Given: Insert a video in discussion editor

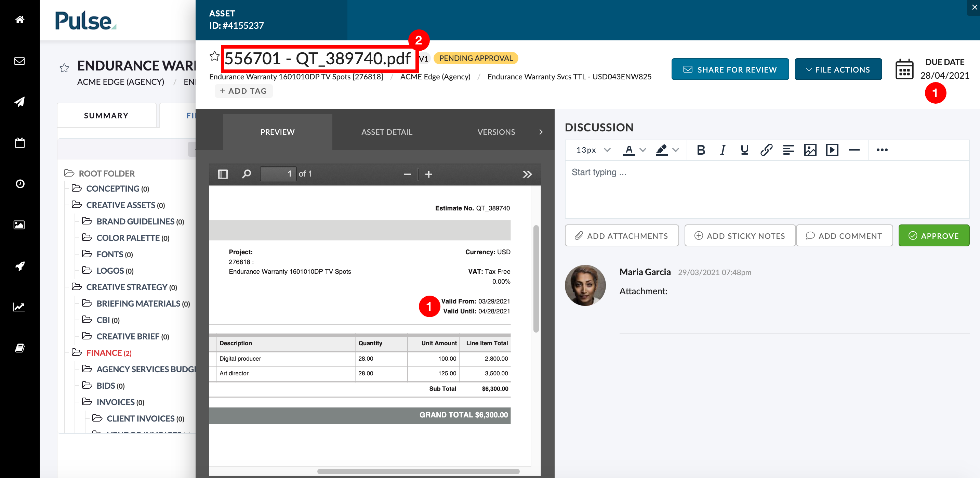Looking at the screenshot, I should point(832,150).
